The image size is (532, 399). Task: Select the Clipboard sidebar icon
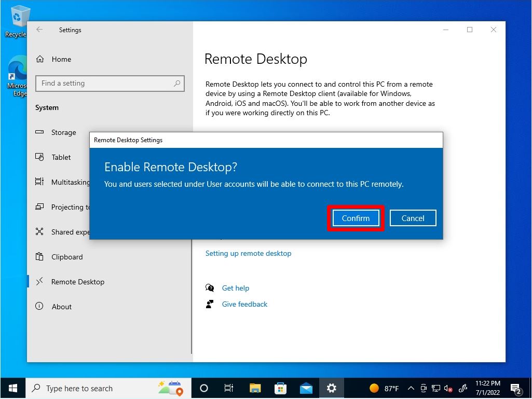point(40,257)
